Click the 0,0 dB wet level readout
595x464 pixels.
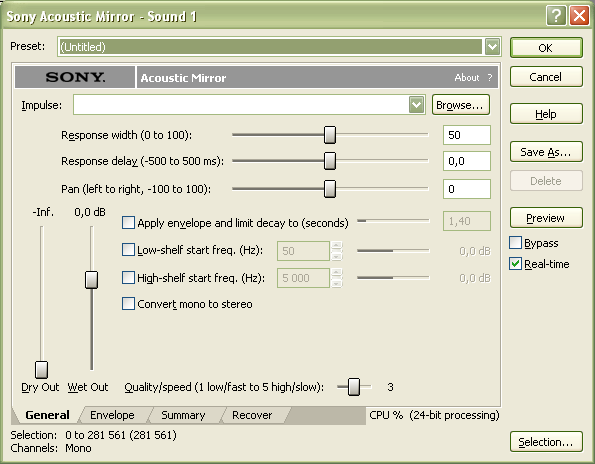click(90, 212)
